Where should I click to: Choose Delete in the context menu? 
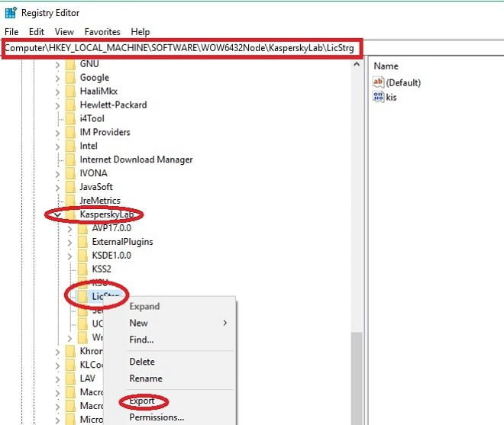tap(142, 362)
